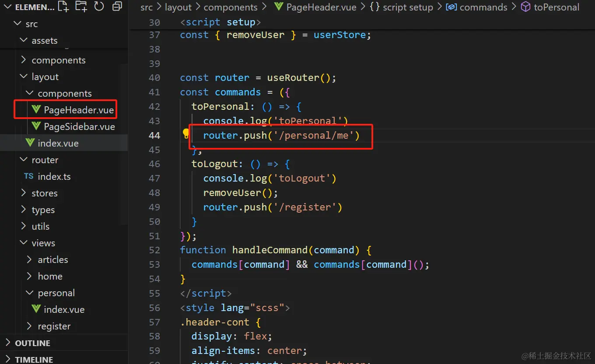The height and width of the screenshot is (364, 595).
Task: Click PageHeader.vue in the breadcrumb
Action: [x=321, y=7]
